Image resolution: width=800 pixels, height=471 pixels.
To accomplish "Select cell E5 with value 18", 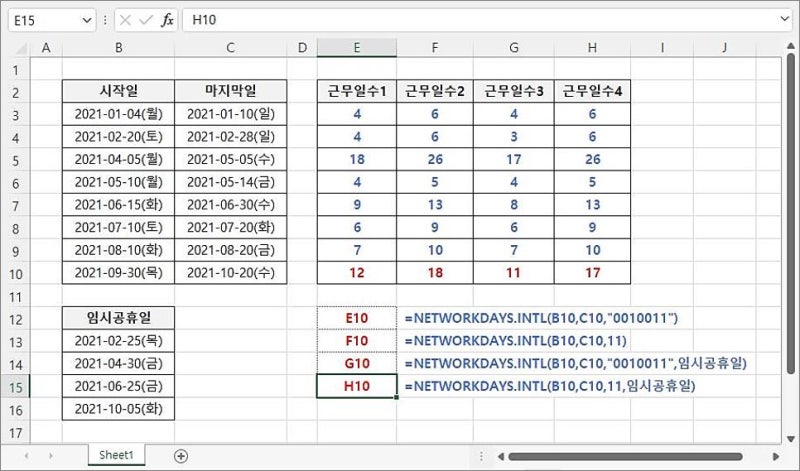I will click(357, 159).
